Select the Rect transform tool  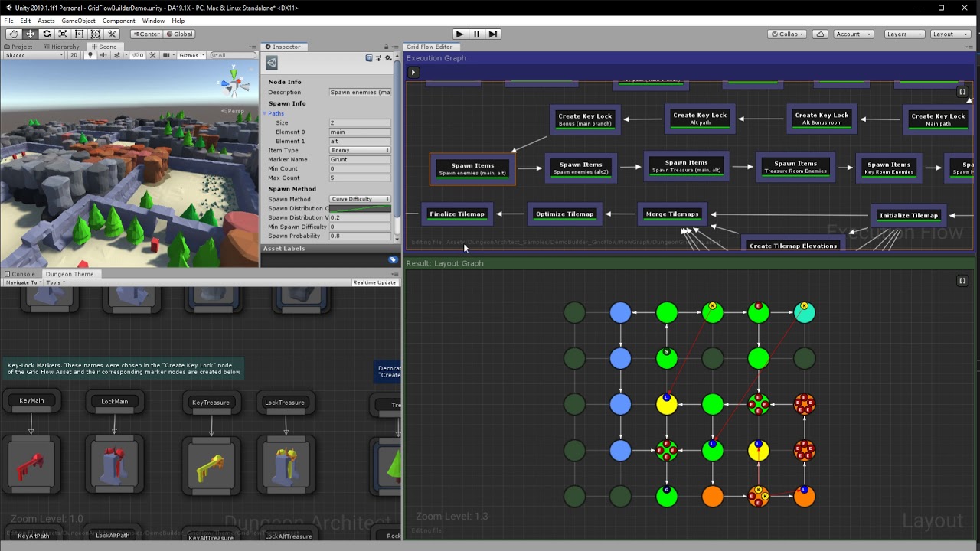point(79,34)
